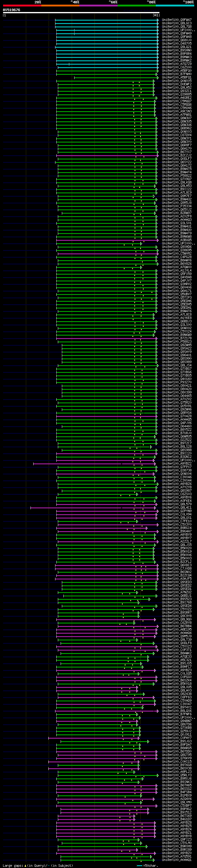Open hit UniRef100_Q9LH52
This screenshot has width=197, height=868.
tap(177, 88)
